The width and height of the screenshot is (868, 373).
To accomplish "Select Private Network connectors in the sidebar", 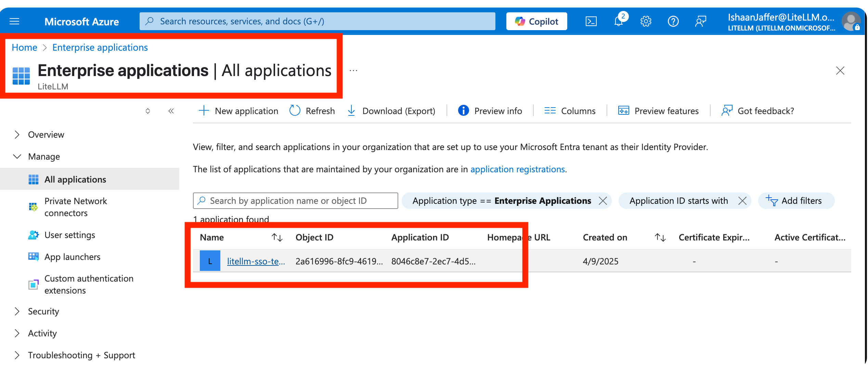I will pos(76,207).
